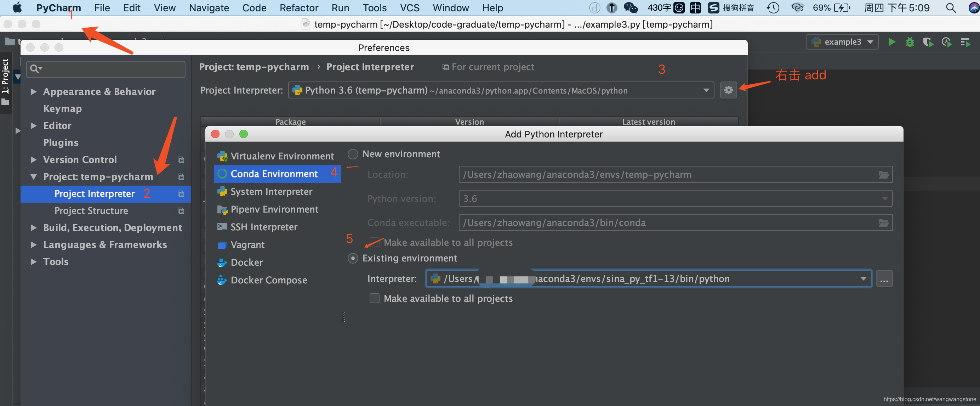
Task: Click the Sogou input method icon
Action: pos(714,7)
